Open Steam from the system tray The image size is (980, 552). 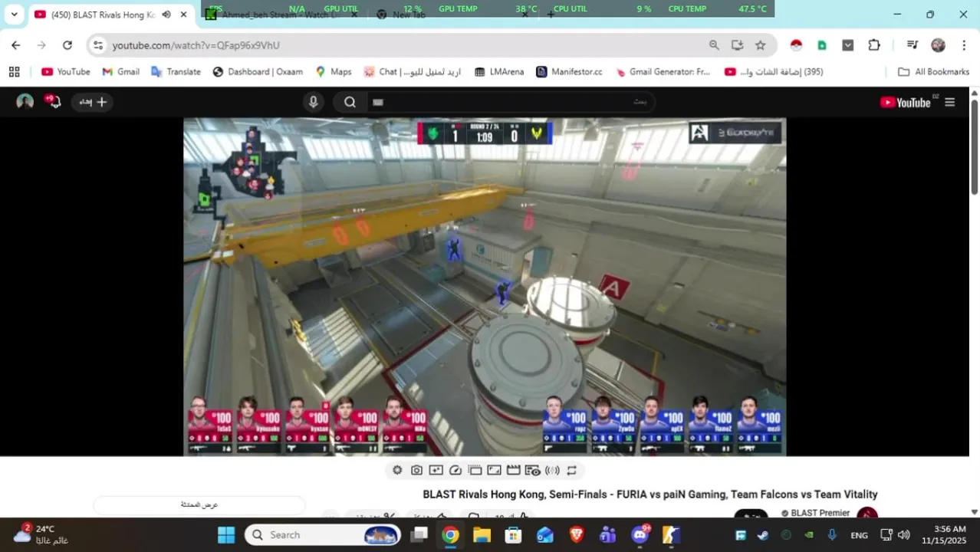762,535
